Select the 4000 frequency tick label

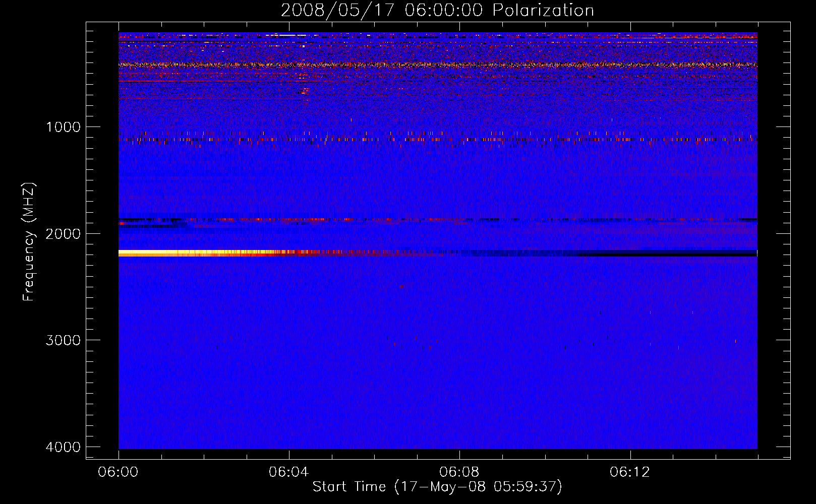63,447
